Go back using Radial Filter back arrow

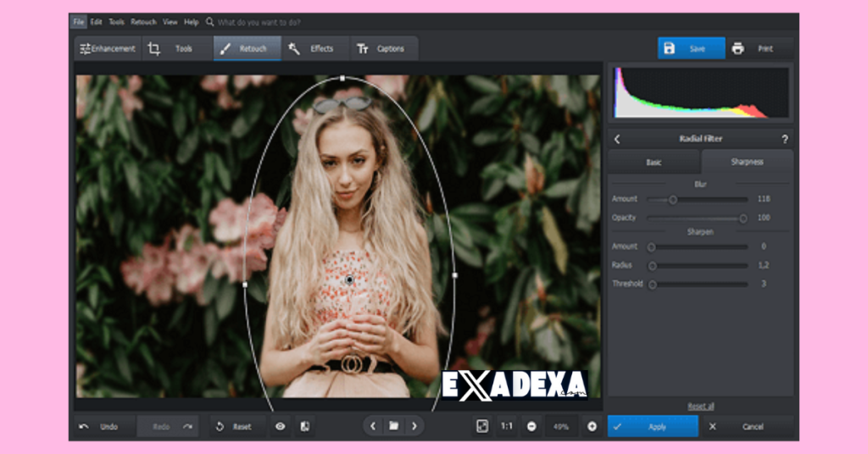(617, 140)
